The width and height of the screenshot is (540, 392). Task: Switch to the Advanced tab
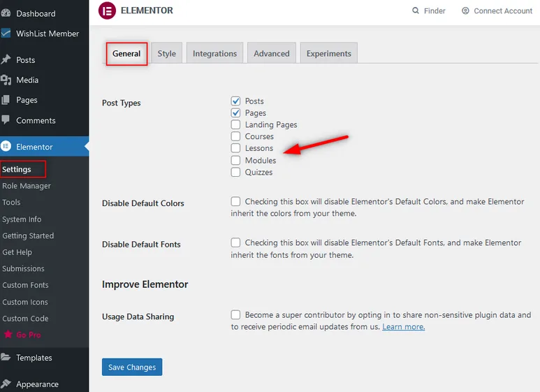point(272,53)
